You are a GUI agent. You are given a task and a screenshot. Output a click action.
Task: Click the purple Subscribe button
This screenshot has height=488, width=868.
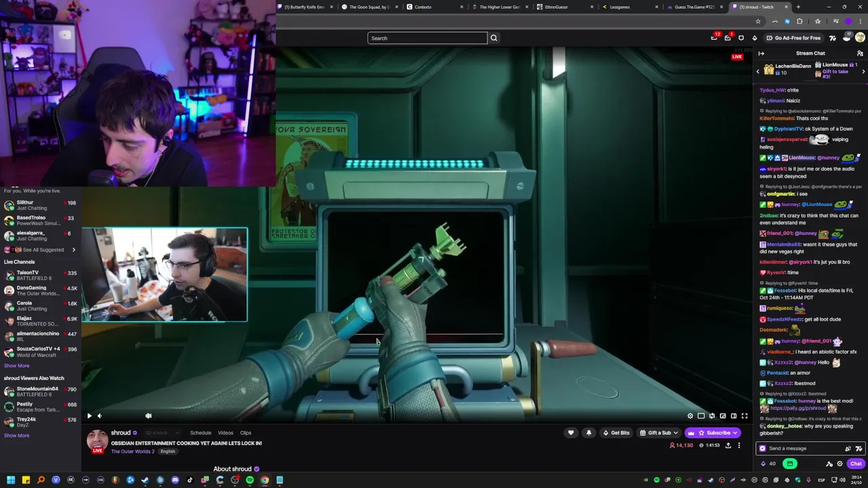coord(713,432)
